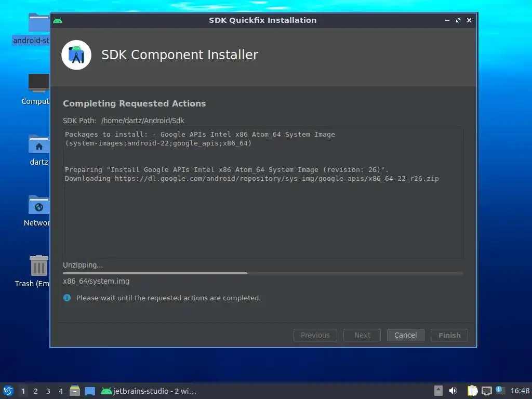Screen dimensions: 532x399
Task: Click the clipboard manager tray icon
Action: (472, 391)
